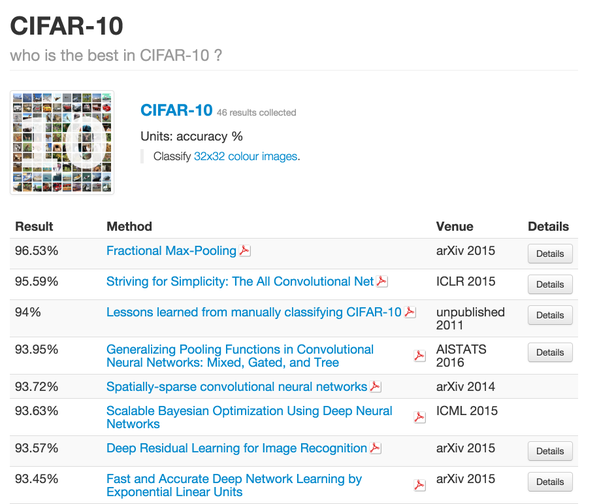Click Details button for Fractional Max-Pooling

tap(550, 254)
